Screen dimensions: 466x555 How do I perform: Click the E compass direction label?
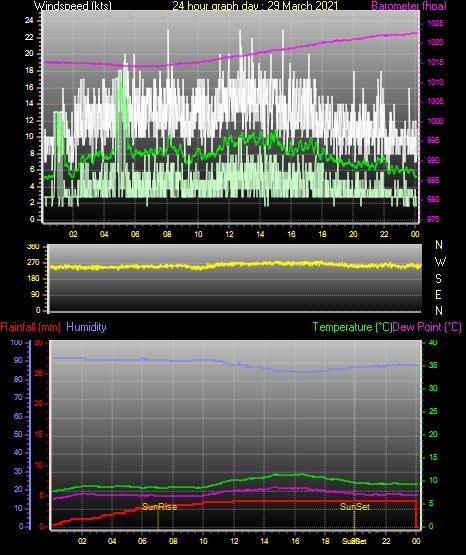[x=438, y=294]
